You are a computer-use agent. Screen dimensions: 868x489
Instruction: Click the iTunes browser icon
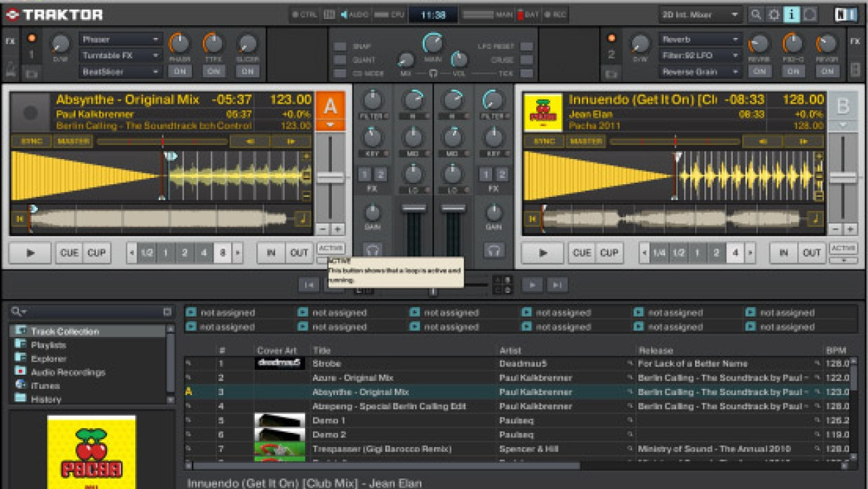point(20,385)
